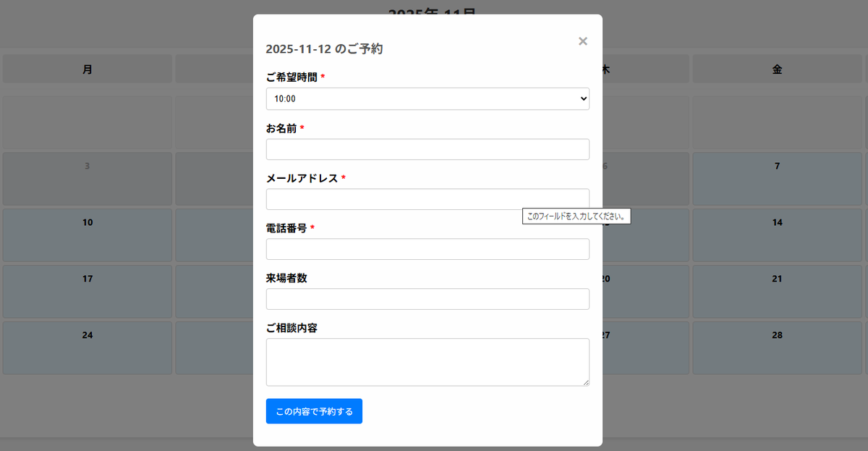Click the validation tooltip message

point(576,216)
